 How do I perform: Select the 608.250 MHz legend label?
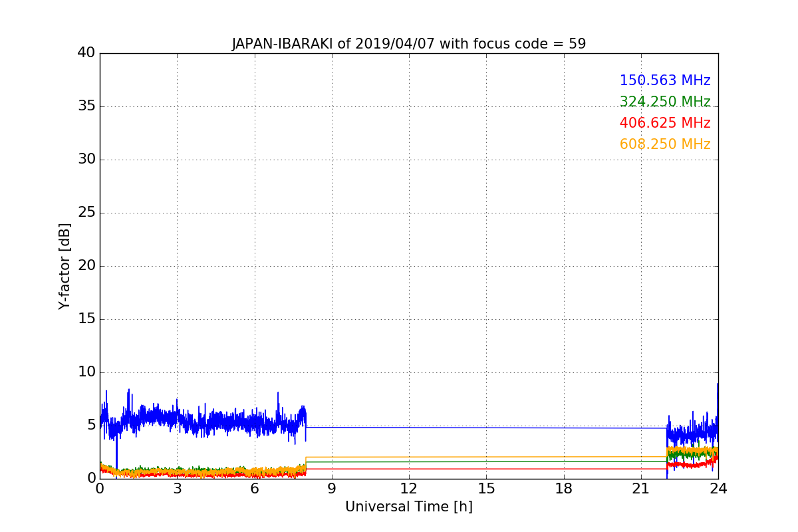pos(665,144)
